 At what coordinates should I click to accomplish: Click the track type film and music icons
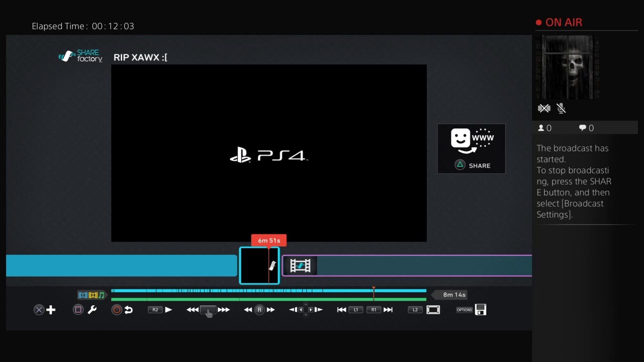click(91, 295)
